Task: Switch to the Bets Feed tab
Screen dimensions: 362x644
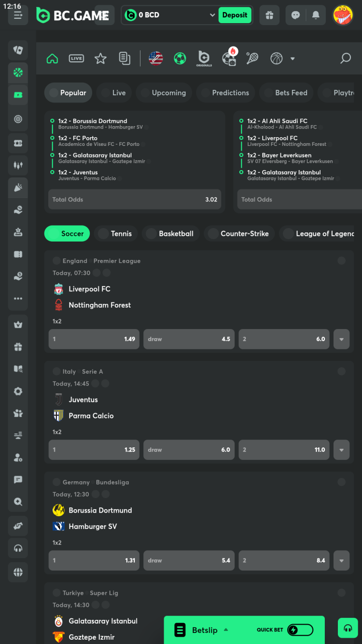Action: coord(286,93)
